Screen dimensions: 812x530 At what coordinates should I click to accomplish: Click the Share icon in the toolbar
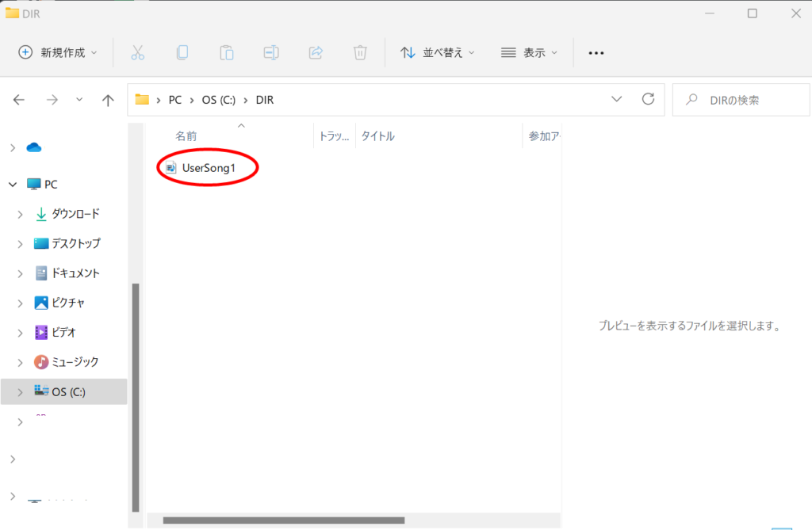(316, 52)
